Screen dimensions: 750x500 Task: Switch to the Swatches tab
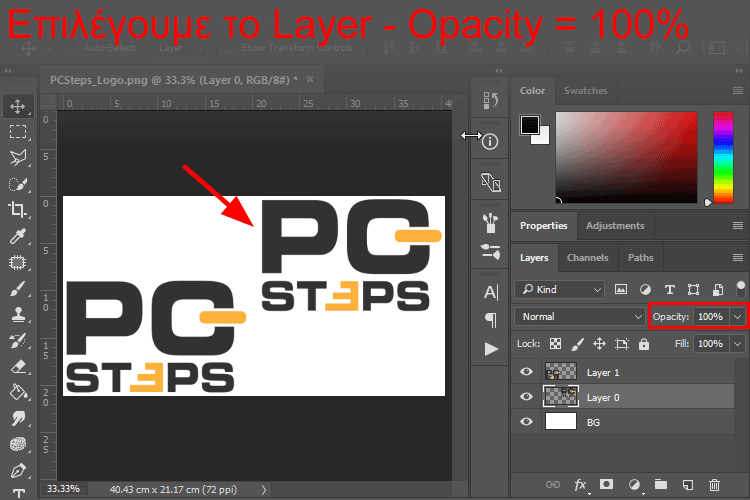coord(585,90)
